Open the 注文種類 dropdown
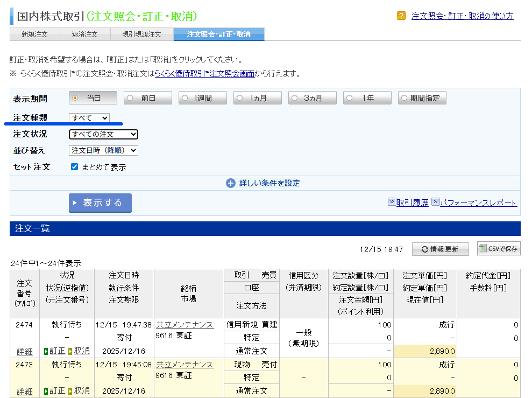The width and height of the screenshot is (532, 398). tap(89, 118)
